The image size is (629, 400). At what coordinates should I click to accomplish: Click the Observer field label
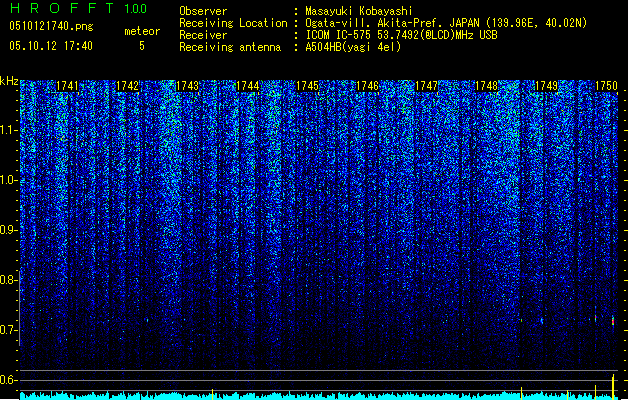click(203, 11)
